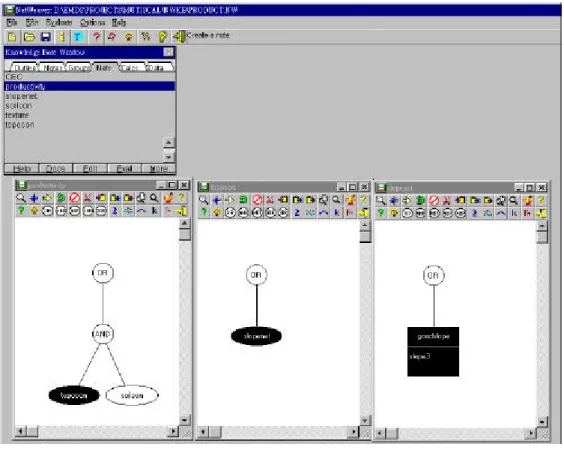Click the yellow info 'i' toolbar icon

pos(62,37)
